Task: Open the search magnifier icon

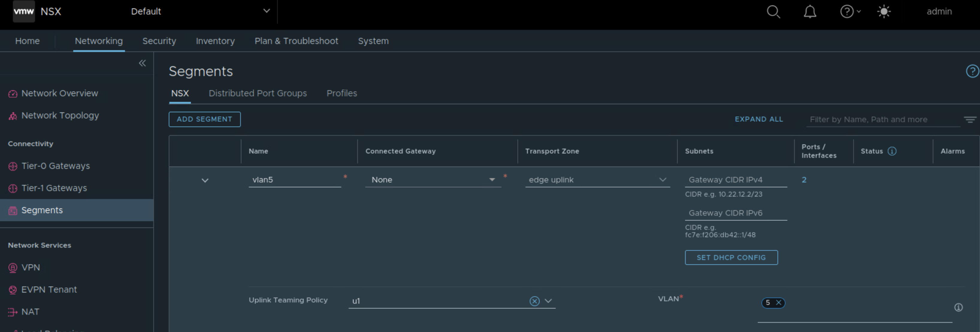Action: tap(773, 11)
